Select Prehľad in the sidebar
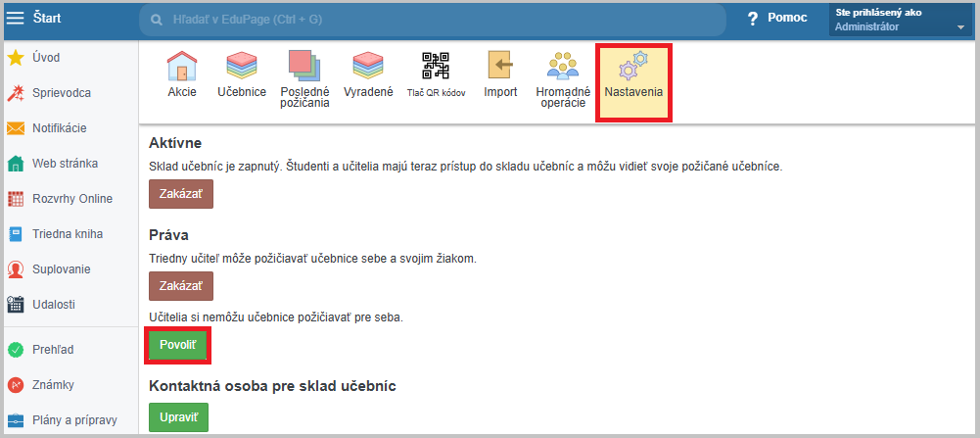This screenshot has width=980, height=438. click(x=53, y=350)
